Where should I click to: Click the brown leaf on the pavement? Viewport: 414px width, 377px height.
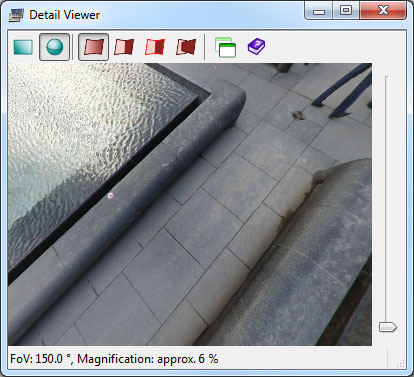click(x=299, y=115)
